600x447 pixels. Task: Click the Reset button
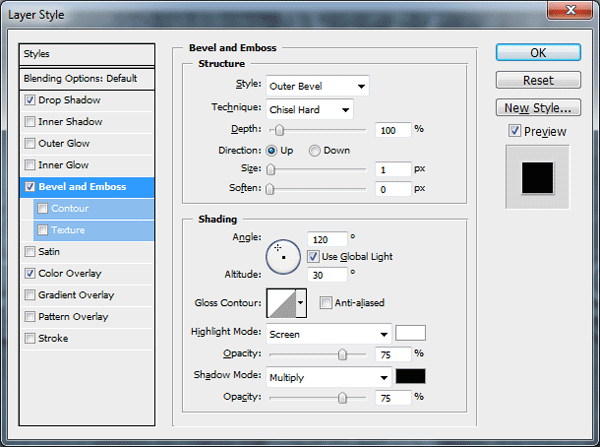[538, 80]
